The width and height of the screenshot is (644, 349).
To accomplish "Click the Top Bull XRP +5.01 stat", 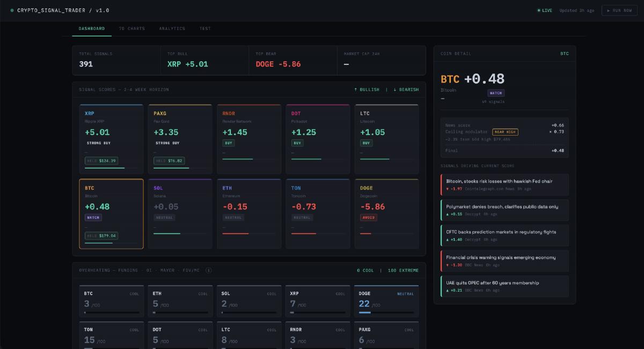I will pyautogui.click(x=204, y=60).
